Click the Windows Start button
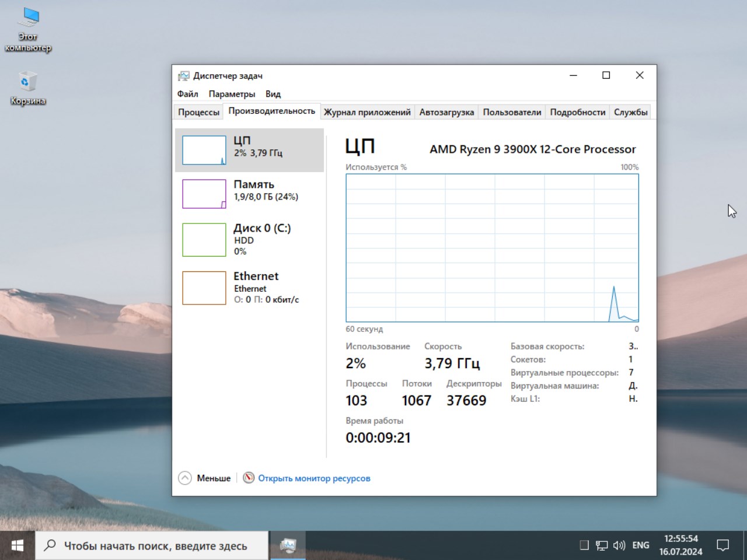The image size is (747, 560). click(x=18, y=545)
